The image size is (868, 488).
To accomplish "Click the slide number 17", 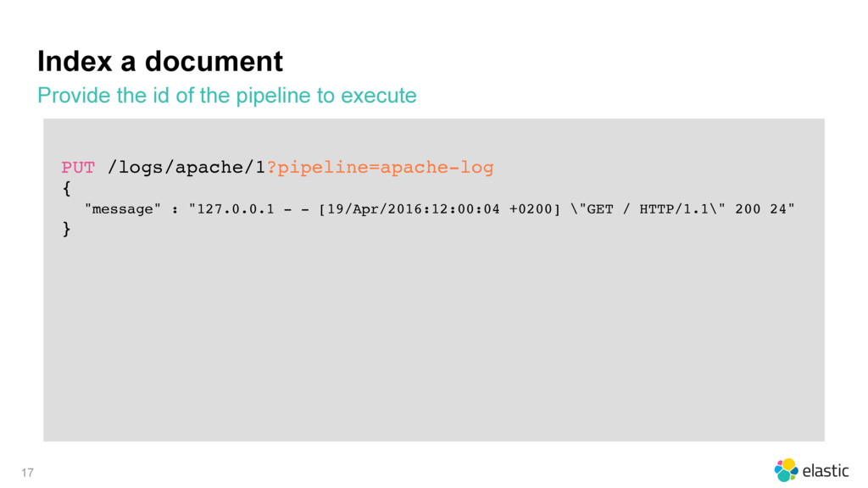I will (x=28, y=473).
